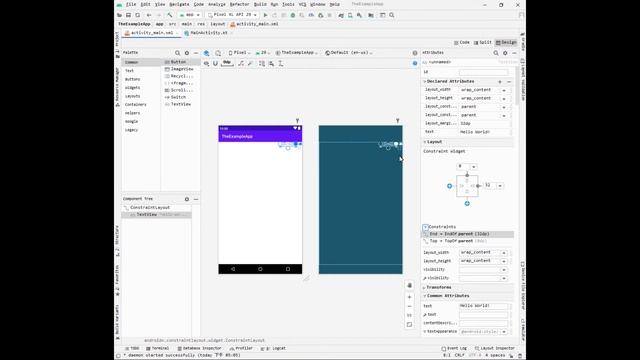
Task: Add bottom constraint plus in constraint widget
Action: [467, 203]
